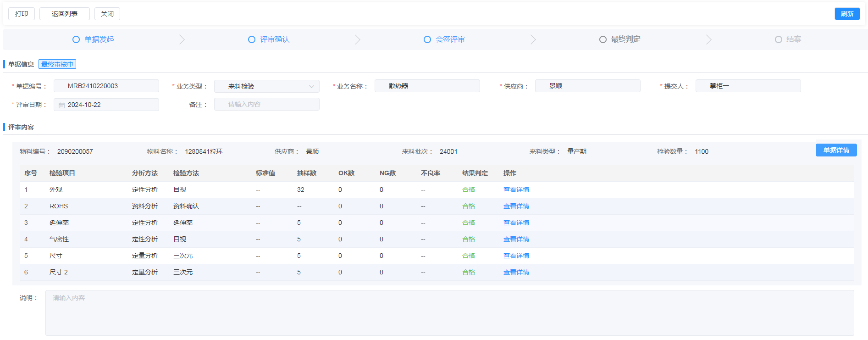
Task: Click the 关闭 button
Action: [107, 14]
